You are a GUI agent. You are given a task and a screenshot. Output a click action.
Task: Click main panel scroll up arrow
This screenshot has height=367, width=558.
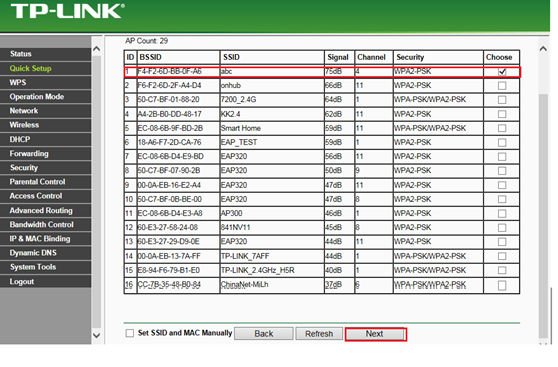(x=543, y=49)
